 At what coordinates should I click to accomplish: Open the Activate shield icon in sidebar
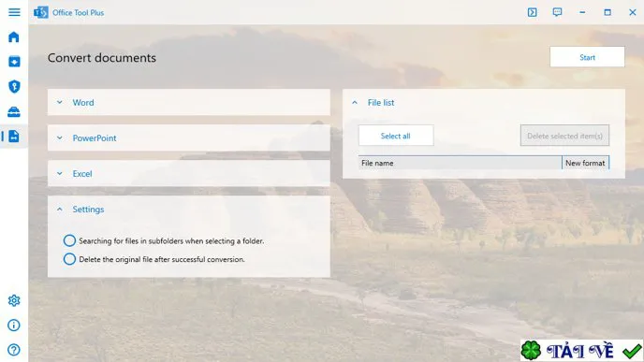pos(14,87)
